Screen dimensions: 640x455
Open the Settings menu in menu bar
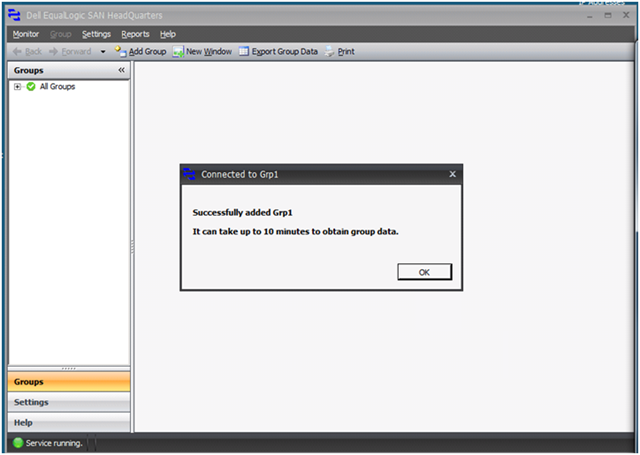pyautogui.click(x=96, y=34)
